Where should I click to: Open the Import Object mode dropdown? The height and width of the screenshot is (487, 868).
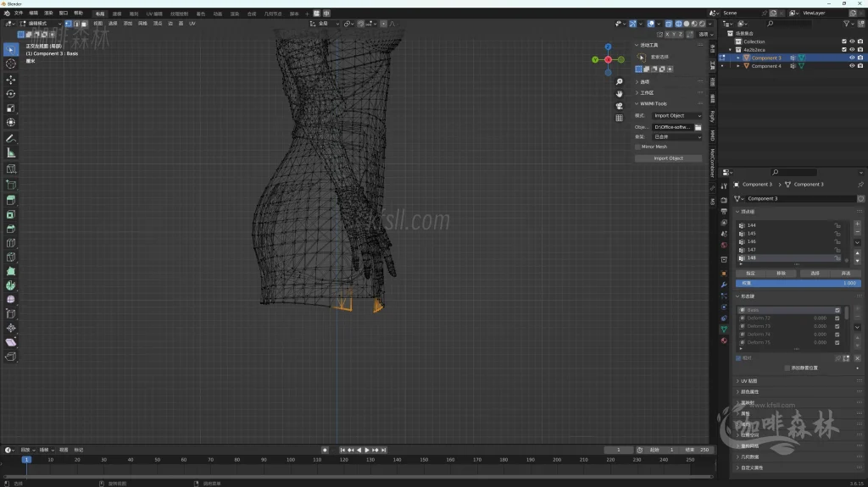click(x=677, y=116)
